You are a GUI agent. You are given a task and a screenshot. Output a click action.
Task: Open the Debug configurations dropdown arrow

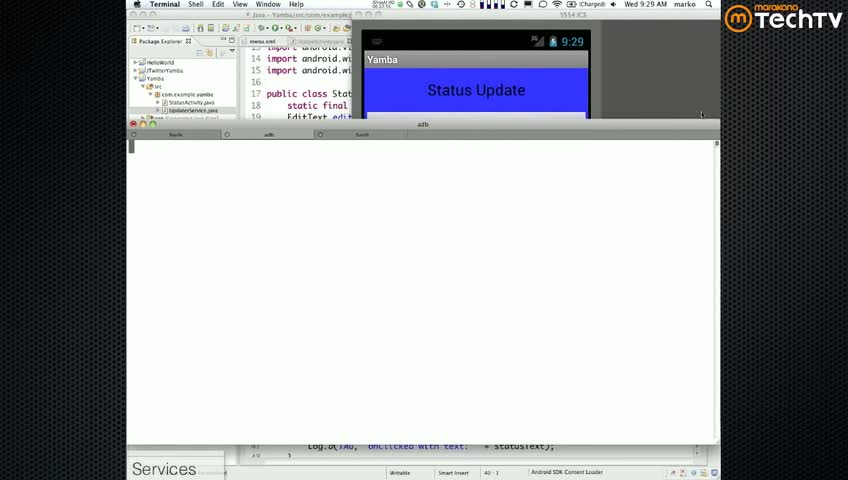267,29
